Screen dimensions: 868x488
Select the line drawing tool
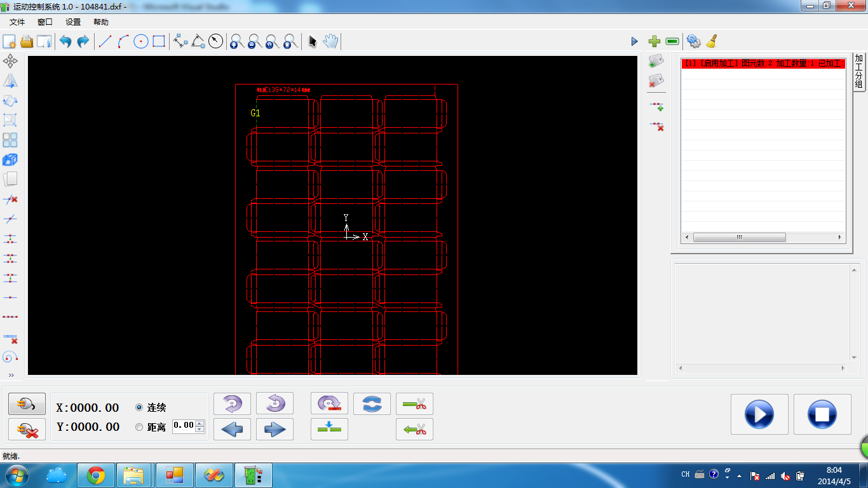point(105,41)
